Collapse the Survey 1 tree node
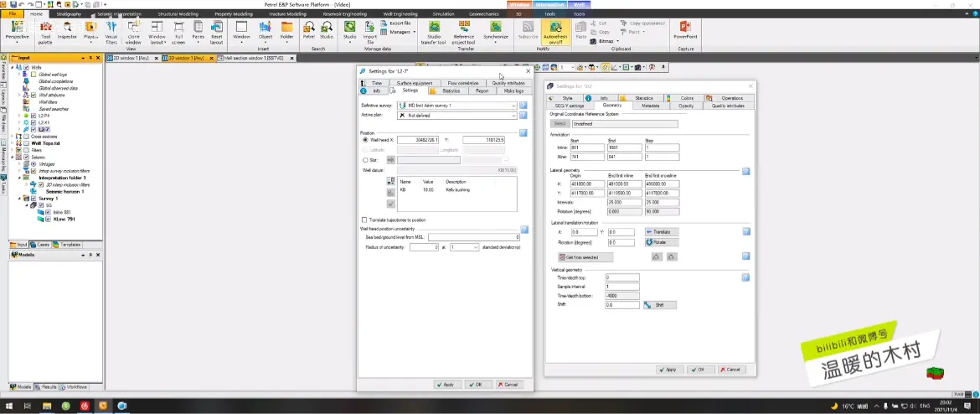Screen dimensions: 980x414 tap(18, 199)
